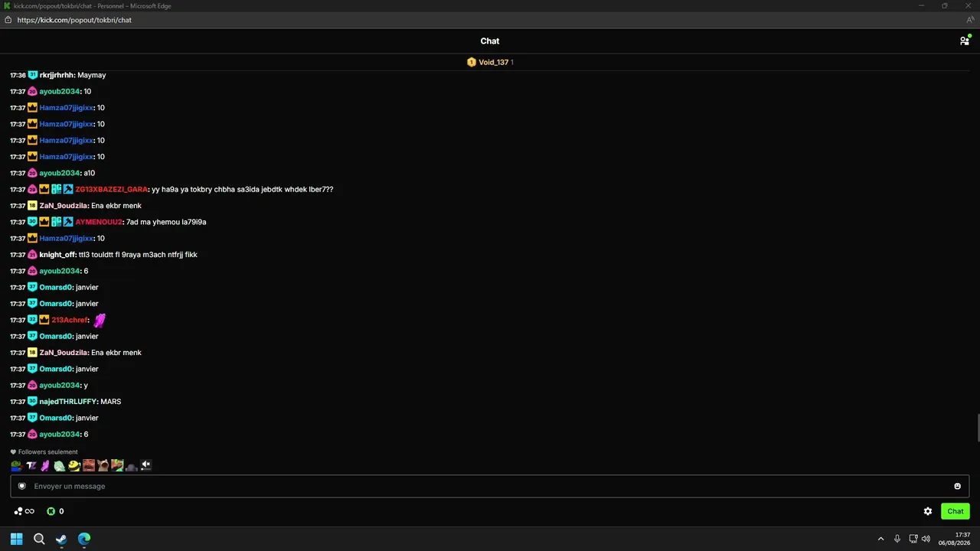Insert the laughing mustache man emote
This screenshot has width=980, height=551.
click(89, 465)
